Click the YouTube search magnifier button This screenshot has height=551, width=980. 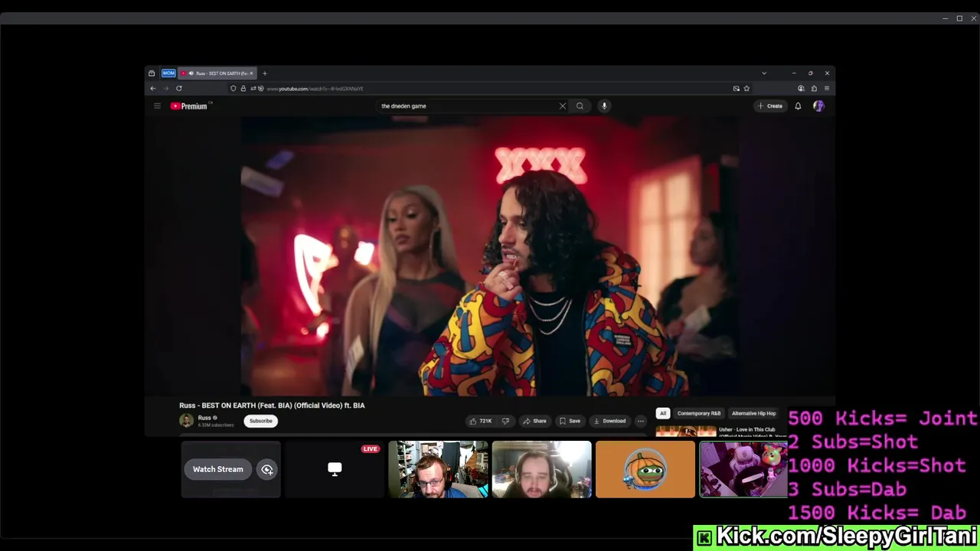click(x=580, y=106)
